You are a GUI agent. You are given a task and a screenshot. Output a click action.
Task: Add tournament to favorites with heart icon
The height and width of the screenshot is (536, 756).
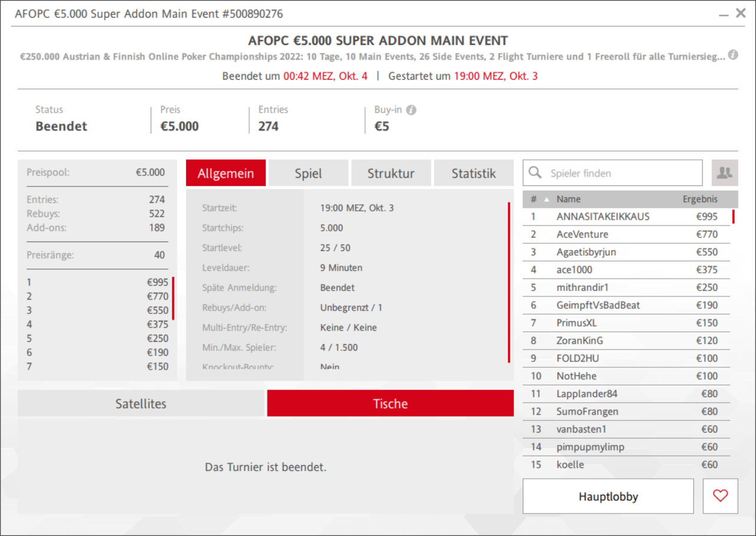pos(721,496)
